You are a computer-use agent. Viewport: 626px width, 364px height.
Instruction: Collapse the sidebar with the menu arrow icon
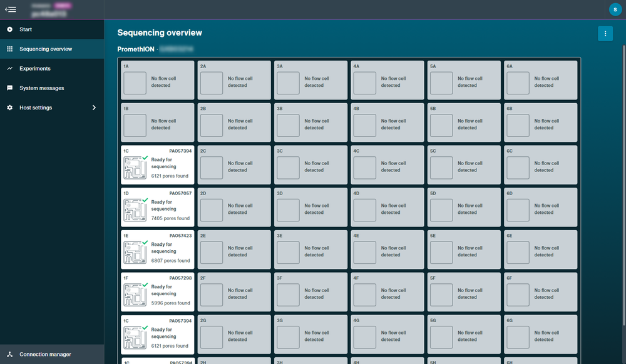tap(11, 9)
